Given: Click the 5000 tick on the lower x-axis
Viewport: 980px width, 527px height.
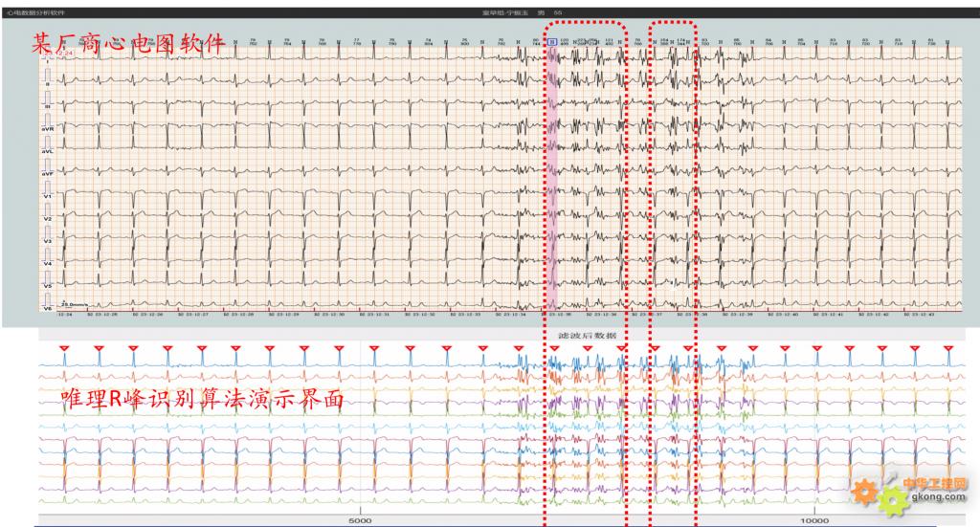Looking at the screenshot, I should (x=360, y=520).
